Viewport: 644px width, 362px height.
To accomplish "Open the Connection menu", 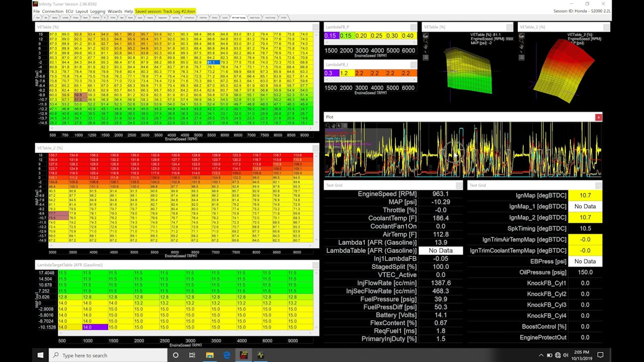I will 52,11.
